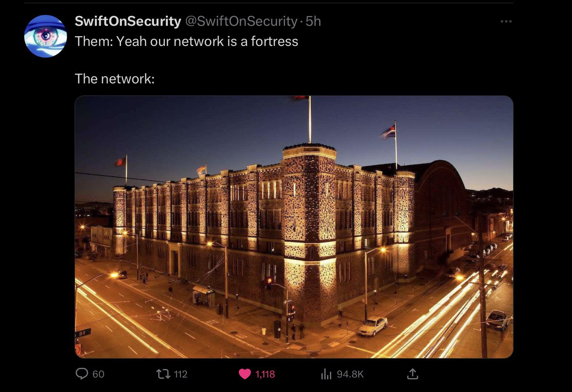Click the @SwiftOnSecurity handle

tap(241, 21)
